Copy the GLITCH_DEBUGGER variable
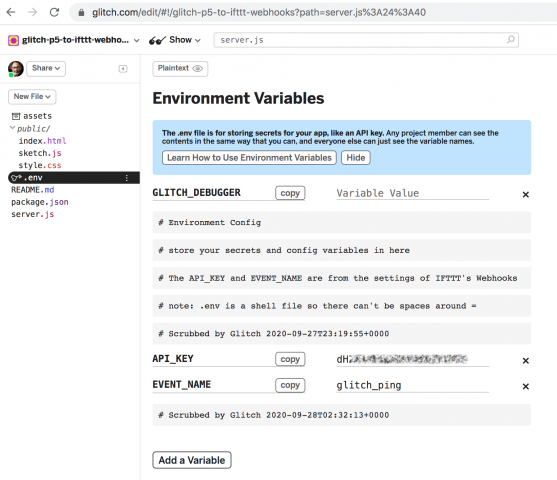Screen dimensions: 557x480 click(290, 193)
